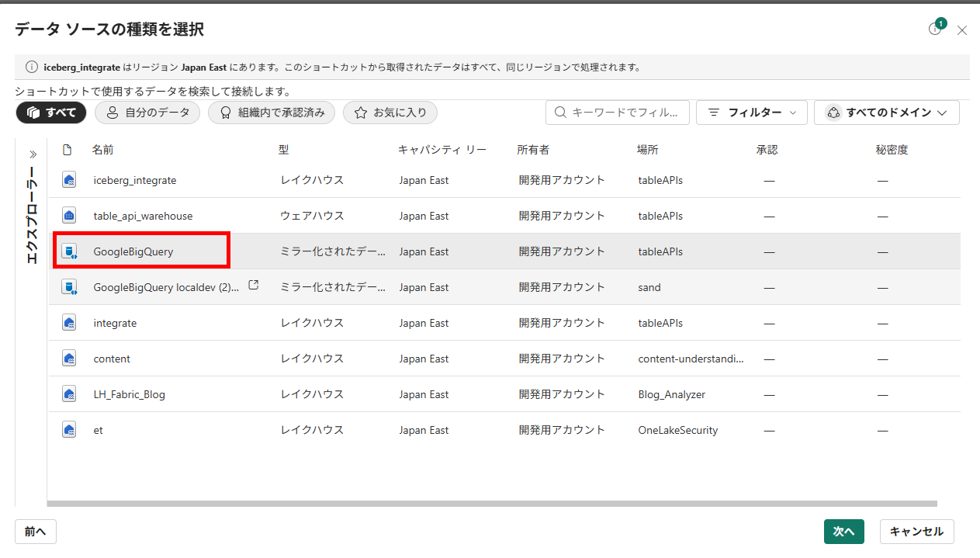Click the lakehouse icon beside integrate
The height and width of the screenshot is (558, 980).
[x=69, y=323]
